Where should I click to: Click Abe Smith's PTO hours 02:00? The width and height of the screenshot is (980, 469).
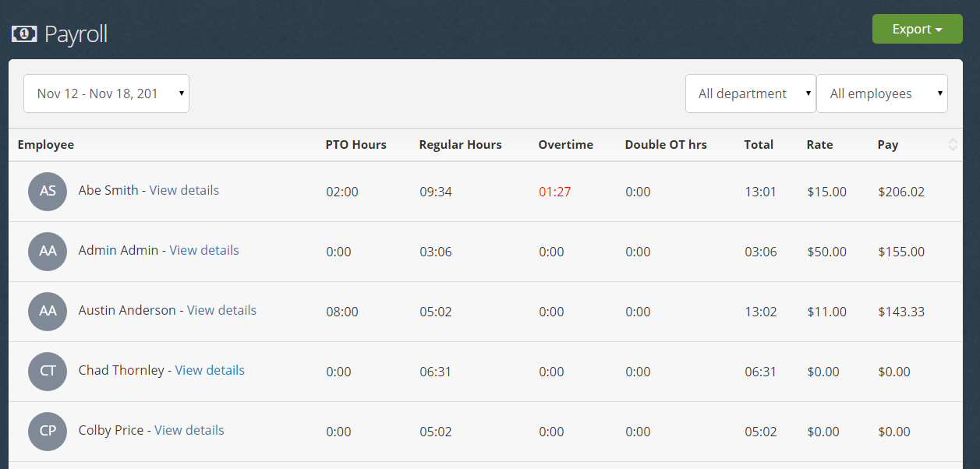pos(342,192)
